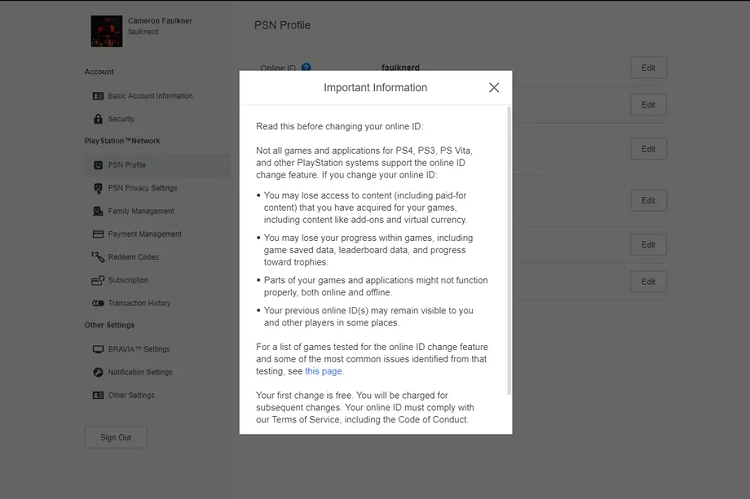Click the 'Account' sidebar section heading
The height and width of the screenshot is (499, 750).
coord(99,72)
